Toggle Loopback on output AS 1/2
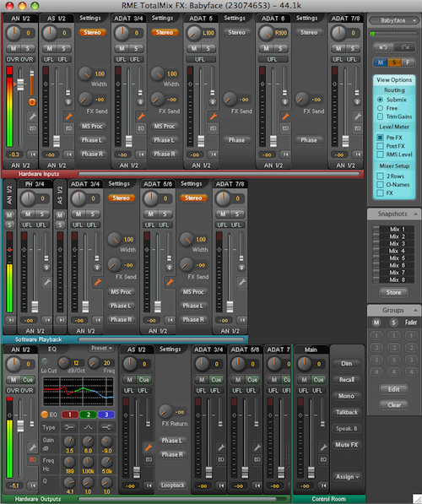Image resolution: width=422 pixels, height=504 pixels. [172, 485]
